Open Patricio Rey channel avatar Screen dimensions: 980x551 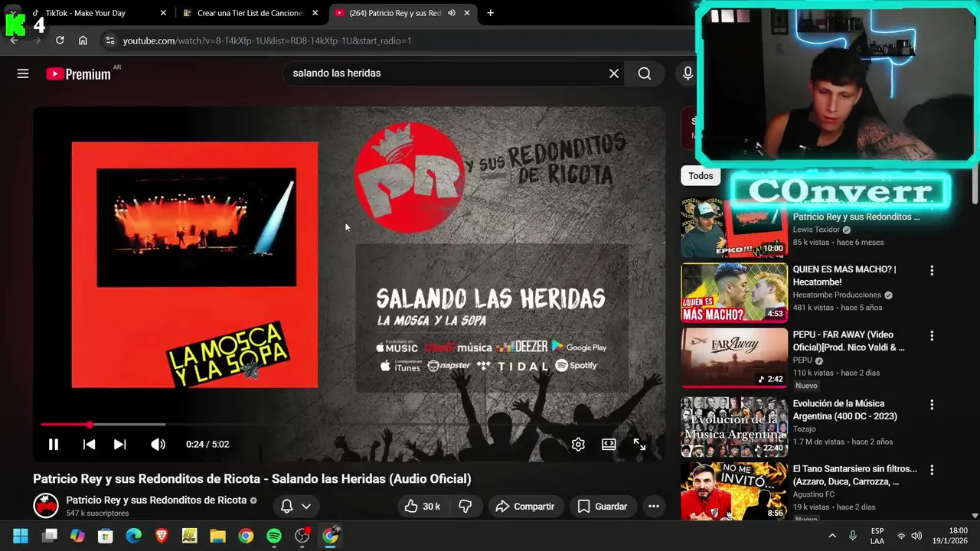click(x=46, y=505)
